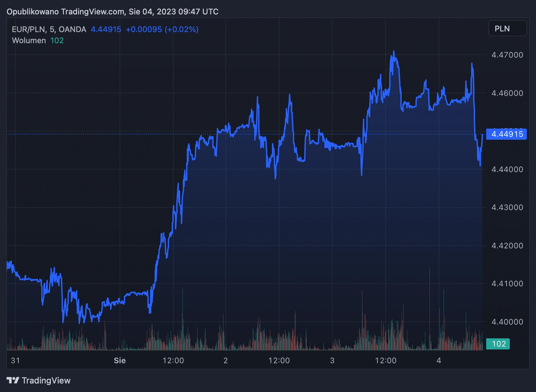Click the volume value tag 102
Viewport: 536px width, 392px height.
coord(498,344)
